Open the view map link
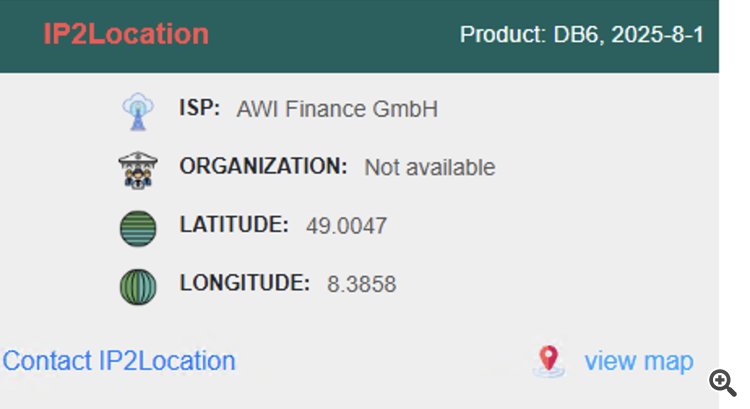Screen dimensions: 750x409 (638, 361)
